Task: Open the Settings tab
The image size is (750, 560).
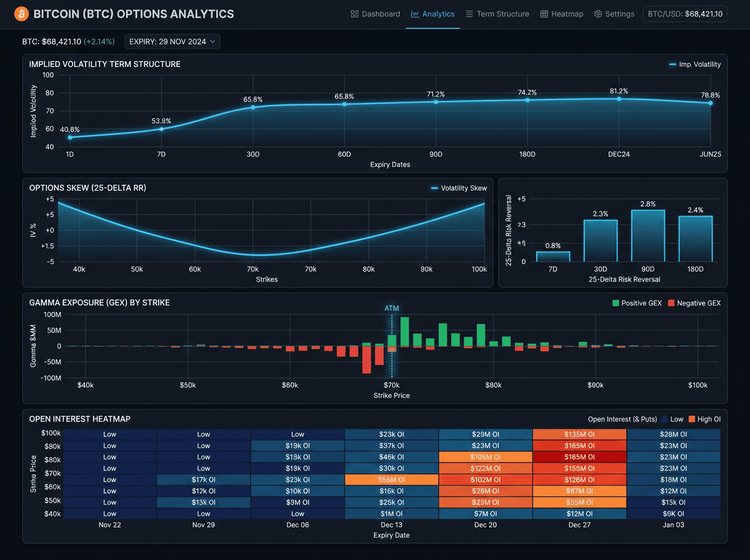Action: [614, 14]
